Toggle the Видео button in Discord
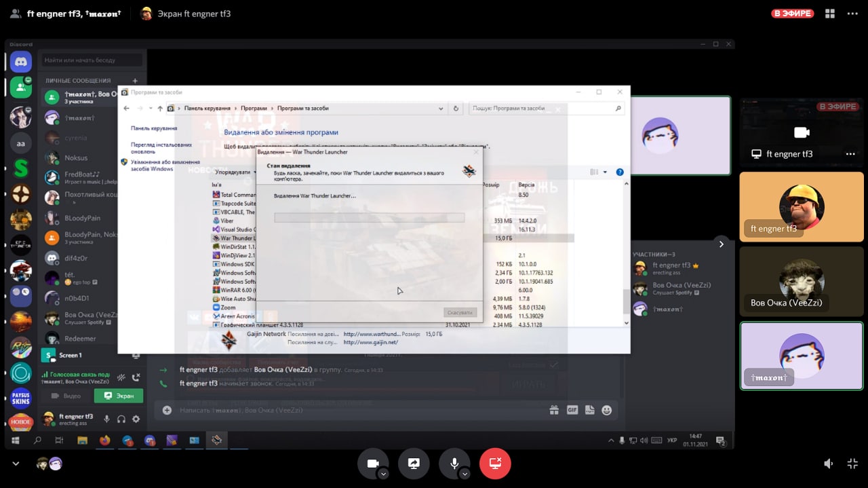 point(66,396)
